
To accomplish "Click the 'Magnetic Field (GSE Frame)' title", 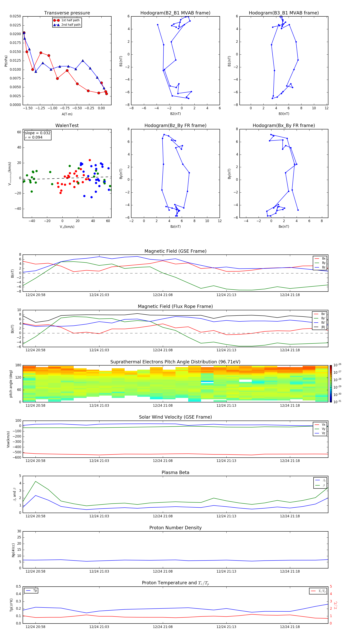I will (x=175, y=251).
